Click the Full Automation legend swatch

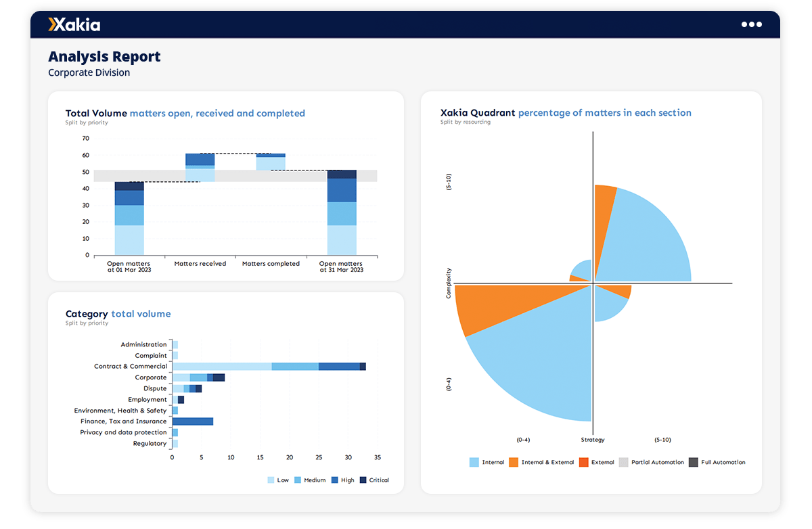pyautogui.click(x=693, y=463)
